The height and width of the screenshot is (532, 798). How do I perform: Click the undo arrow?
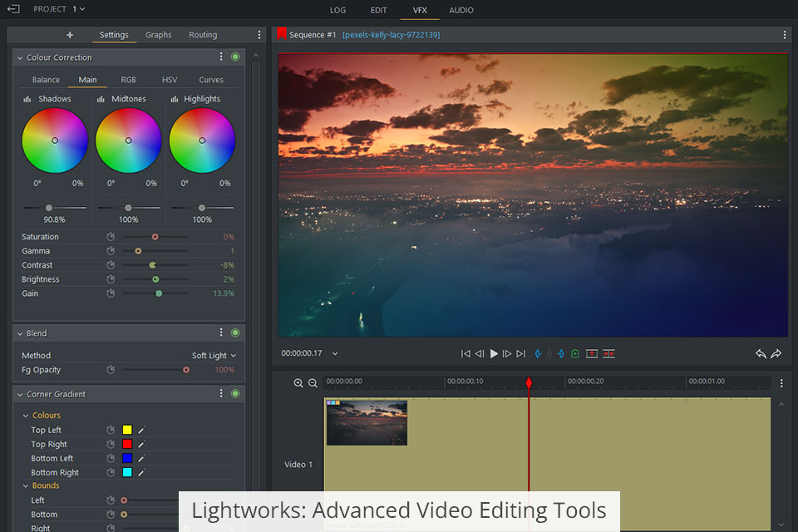(x=761, y=353)
